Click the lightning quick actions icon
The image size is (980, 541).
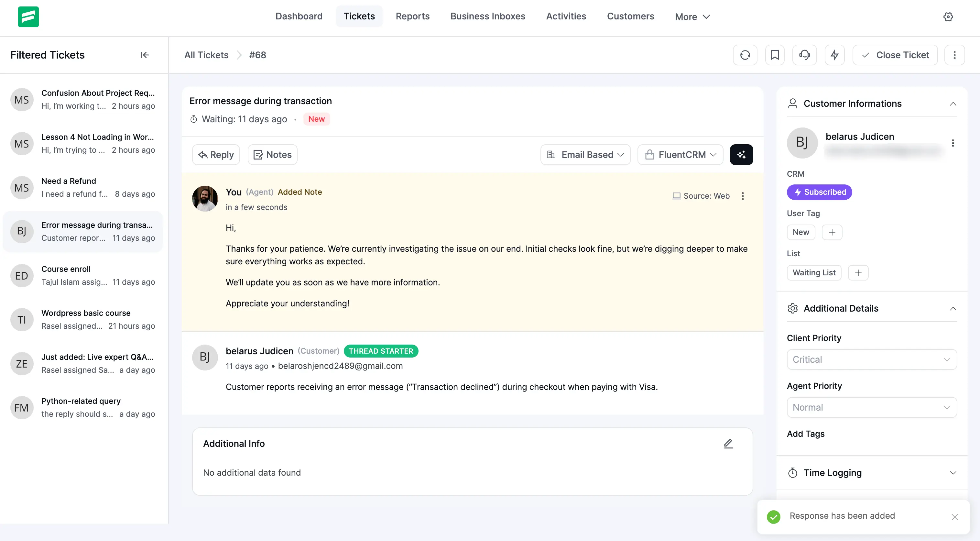[x=835, y=55]
